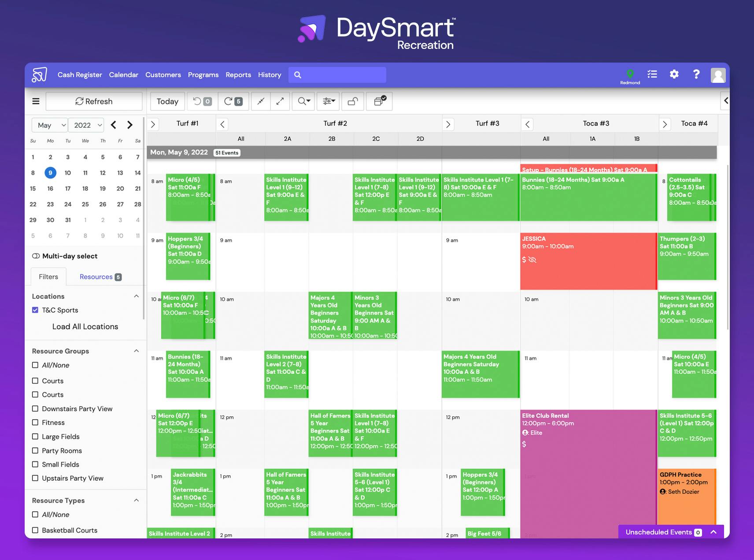
Task: Collapse the Resource Groups section
Action: 136,351
